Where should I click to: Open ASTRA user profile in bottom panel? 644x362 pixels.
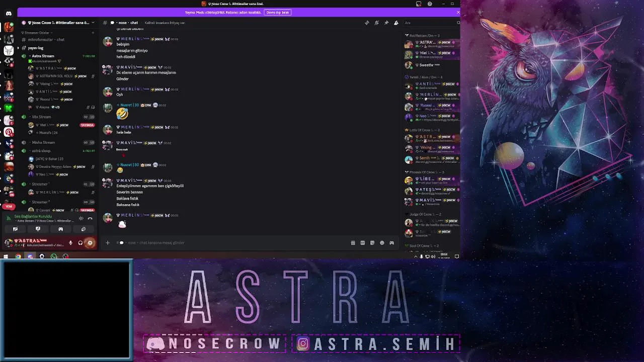coord(34,243)
